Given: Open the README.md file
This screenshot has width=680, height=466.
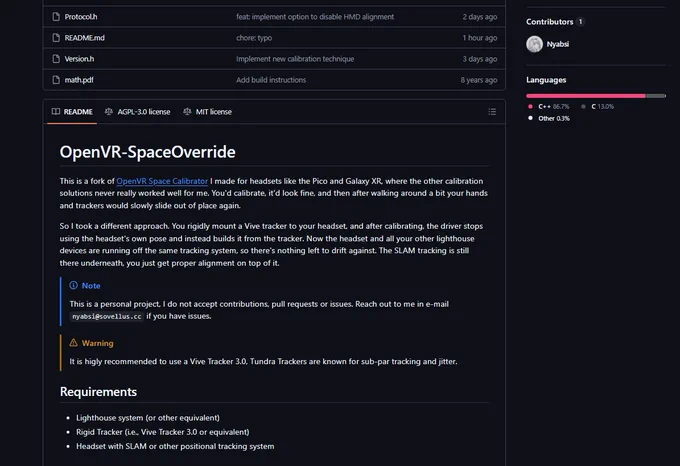Looking at the screenshot, I should point(85,38).
